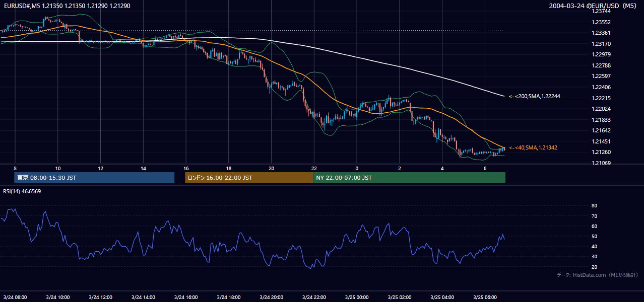This screenshot has width=644, height=302.
Task: Click the データ: HistData.com source note
Action: tap(597, 275)
